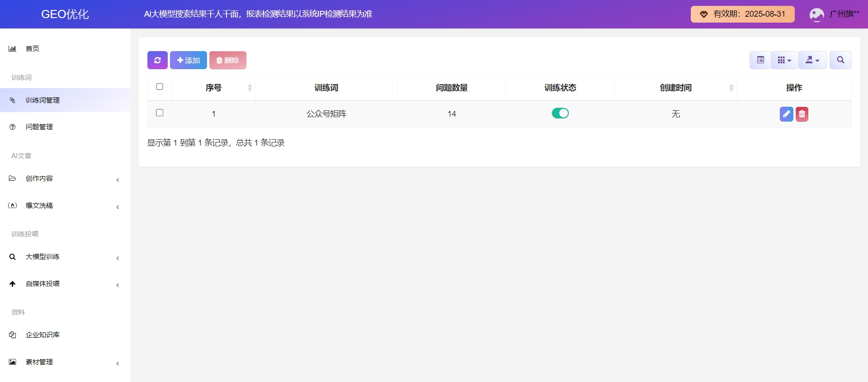Screen dimensions: 868x382
Task: Click the 问题管理 question mark icon
Action: [x=12, y=127]
